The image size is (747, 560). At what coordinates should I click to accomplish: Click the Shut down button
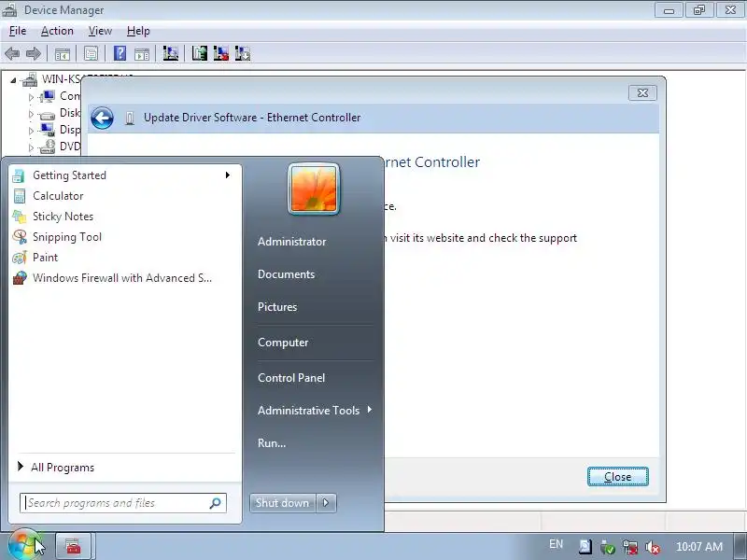click(x=283, y=503)
